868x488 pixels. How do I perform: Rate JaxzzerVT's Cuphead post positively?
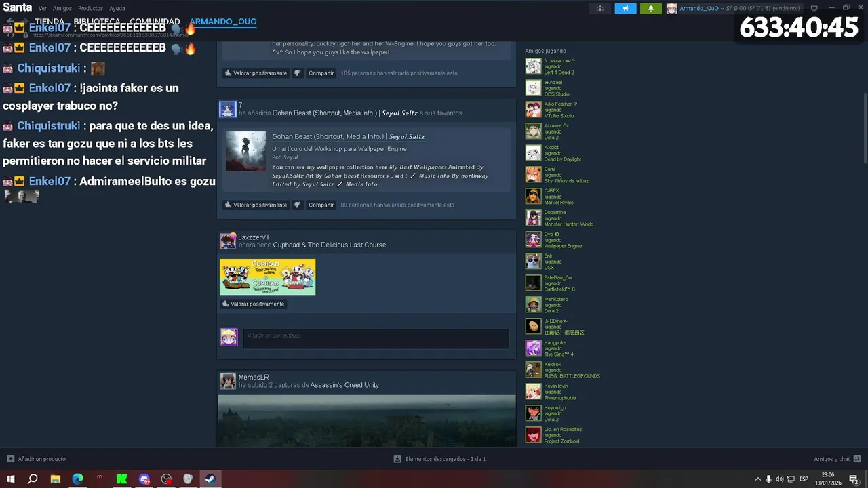(254, 304)
